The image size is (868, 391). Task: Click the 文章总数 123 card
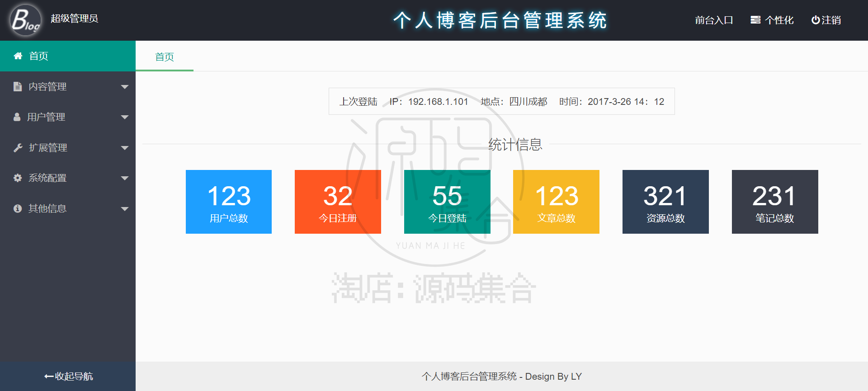point(556,202)
